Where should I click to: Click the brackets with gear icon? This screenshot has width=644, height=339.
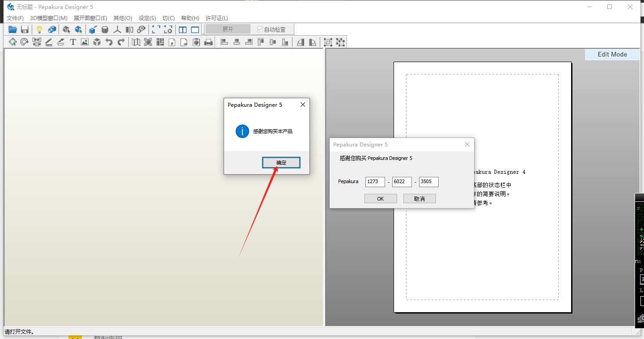pyautogui.click(x=168, y=29)
